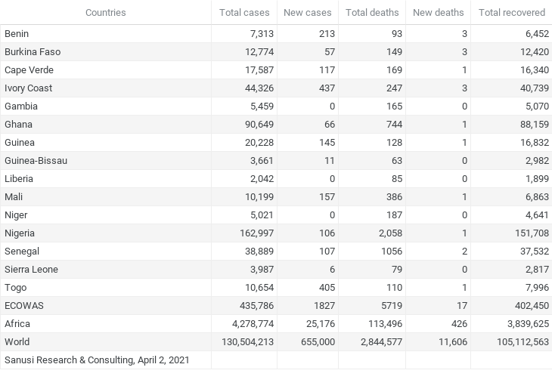
Task: Select World's new deaths value 11,606
Action: (x=453, y=342)
